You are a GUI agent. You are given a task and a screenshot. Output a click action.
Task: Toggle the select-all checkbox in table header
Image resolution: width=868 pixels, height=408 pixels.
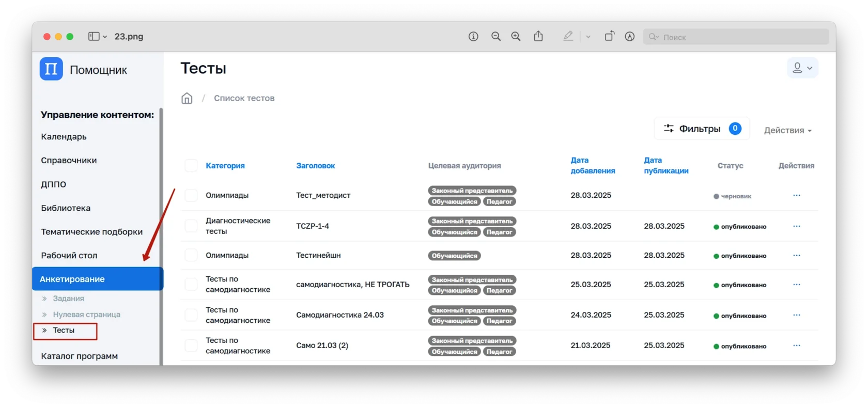191,166
